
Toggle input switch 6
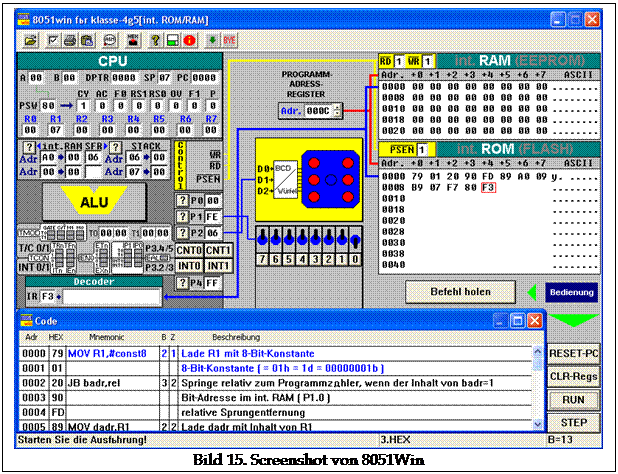coord(275,239)
